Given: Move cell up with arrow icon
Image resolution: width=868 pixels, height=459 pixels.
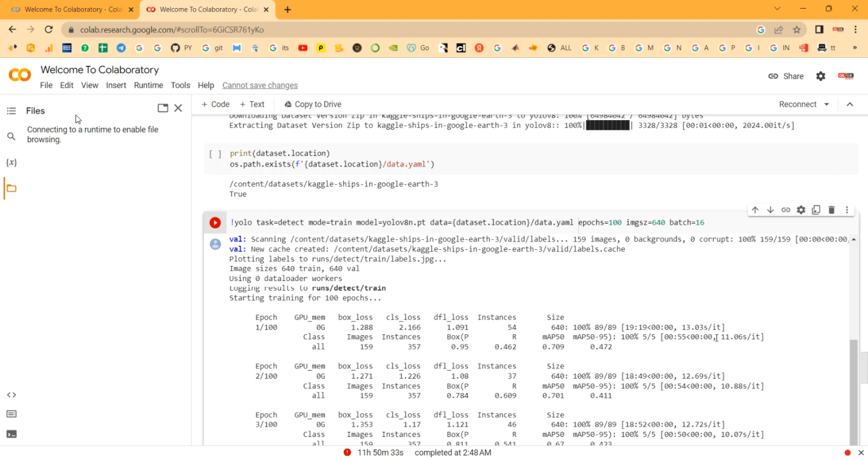Looking at the screenshot, I should click(755, 210).
